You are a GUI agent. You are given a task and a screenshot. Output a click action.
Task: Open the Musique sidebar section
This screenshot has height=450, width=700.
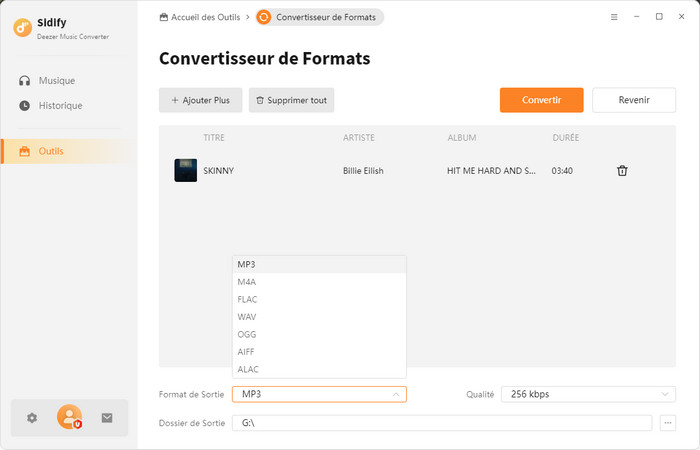tap(56, 80)
